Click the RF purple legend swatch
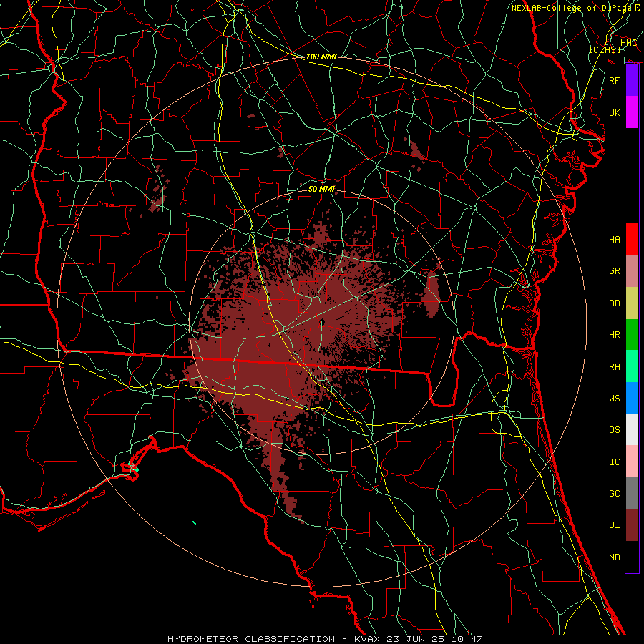This screenshot has width=644, height=644. point(632,80)
